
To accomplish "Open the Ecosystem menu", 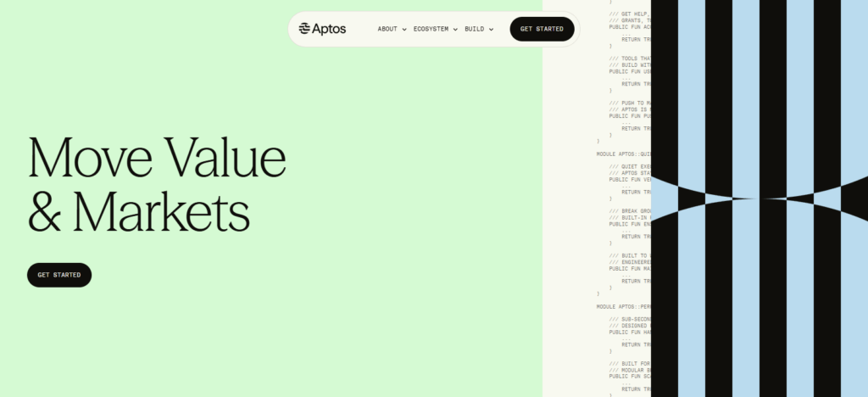I will (431, 29).
